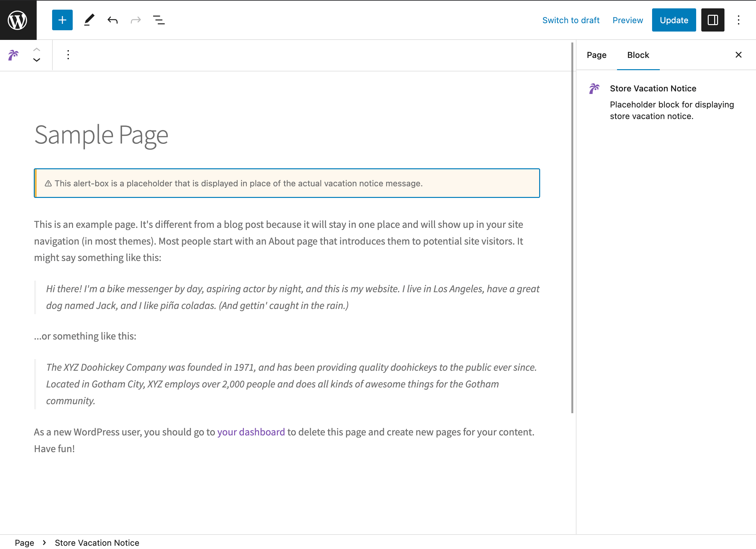Click the Store Vacation Notice palm tree icon
The width and height of the screenshot is (756, 549).
13,55
